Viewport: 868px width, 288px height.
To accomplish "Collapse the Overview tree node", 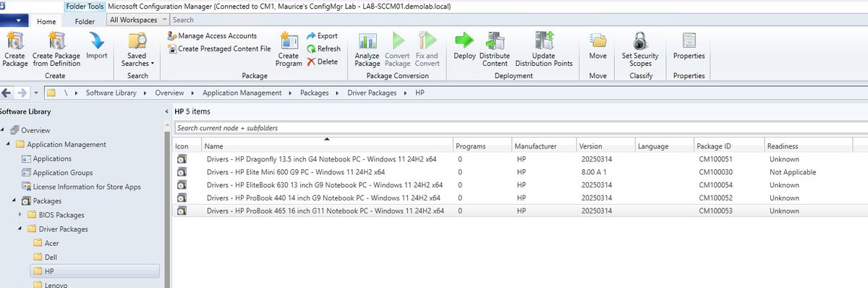I will tap(4, 130).
